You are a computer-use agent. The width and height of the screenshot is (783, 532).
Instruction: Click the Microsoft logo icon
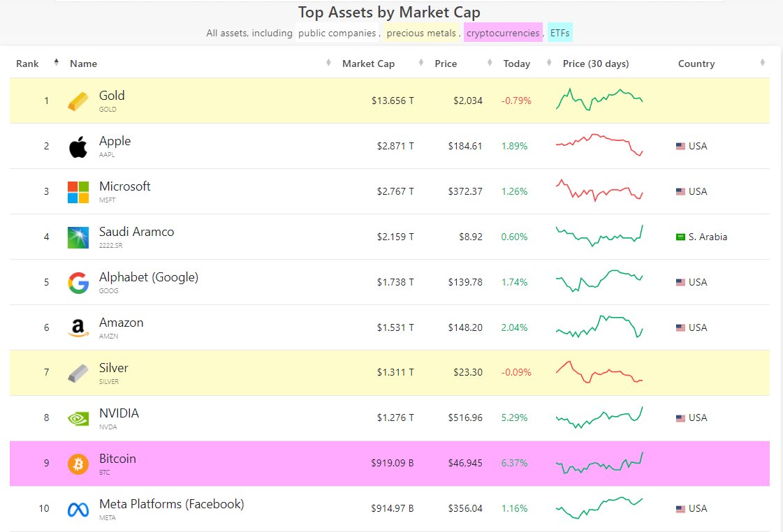pos(78,192)
